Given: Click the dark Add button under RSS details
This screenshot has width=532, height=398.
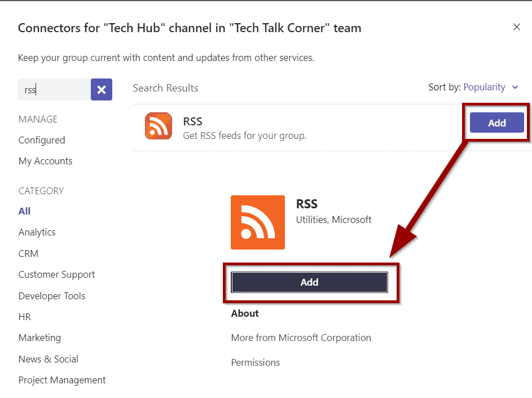Looking at the screenshot, I should (x=309, y=282).
